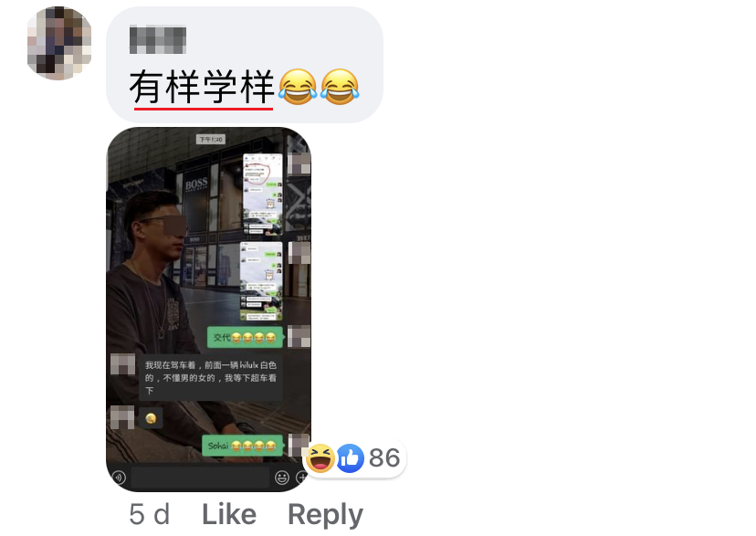Tap the emoji smiley icon in chat
The image size is (756, 536).
(281, 478)
